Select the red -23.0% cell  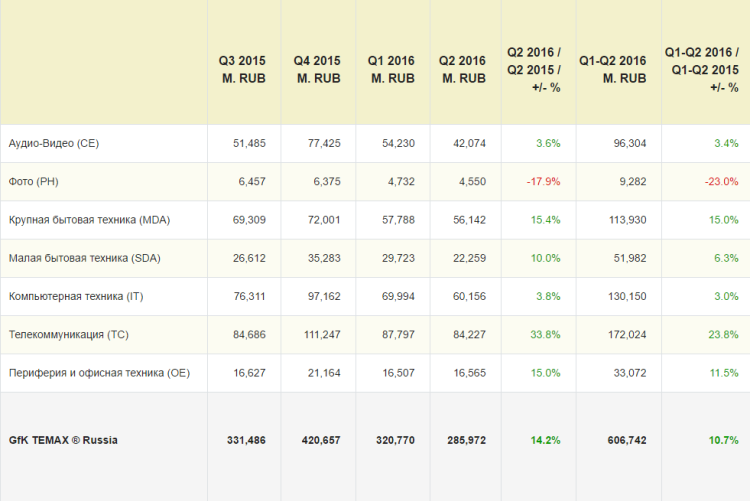click(x=719, y=181)
